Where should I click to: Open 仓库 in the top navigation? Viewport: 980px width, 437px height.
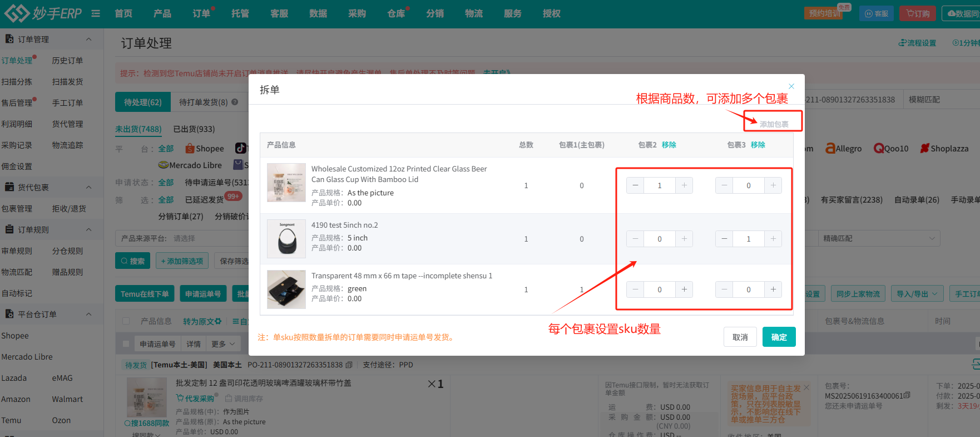(x=396, y=13)
